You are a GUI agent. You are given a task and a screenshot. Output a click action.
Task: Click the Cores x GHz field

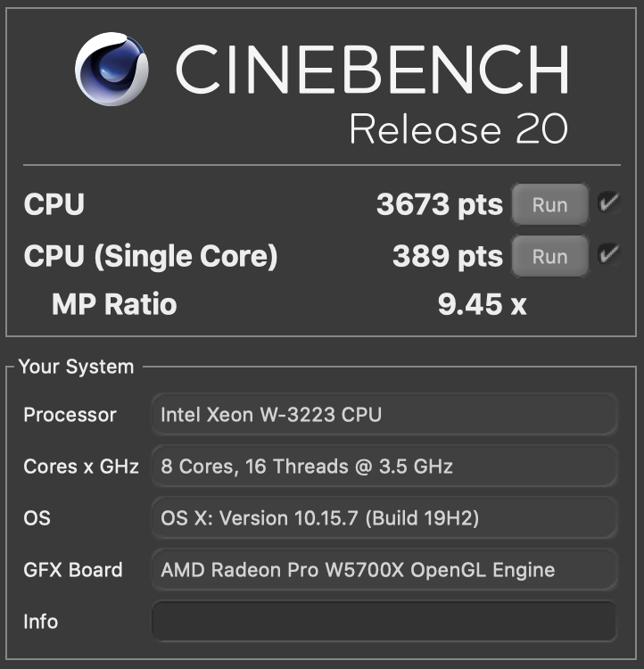384,466
